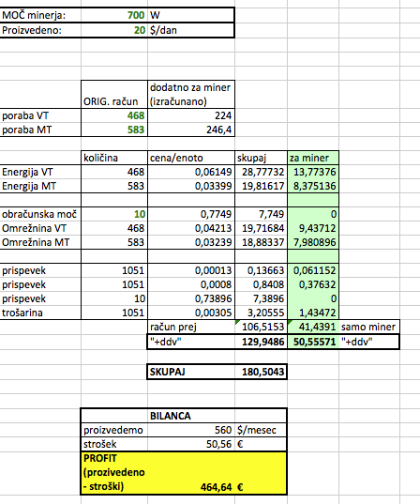Screen dimensions: 420x504
Task: Click the obračunska moč quantity 10
Action: tap(114, 214)
